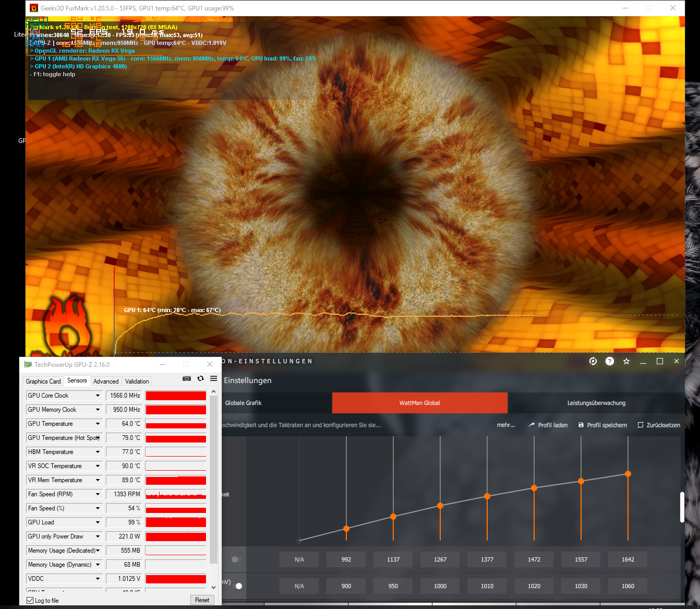Expand the Fan Speed (RPM) sensor dropdown
The width and height of the screenshot is (700, 609).
pyautogui.click(x=98, y=494)
